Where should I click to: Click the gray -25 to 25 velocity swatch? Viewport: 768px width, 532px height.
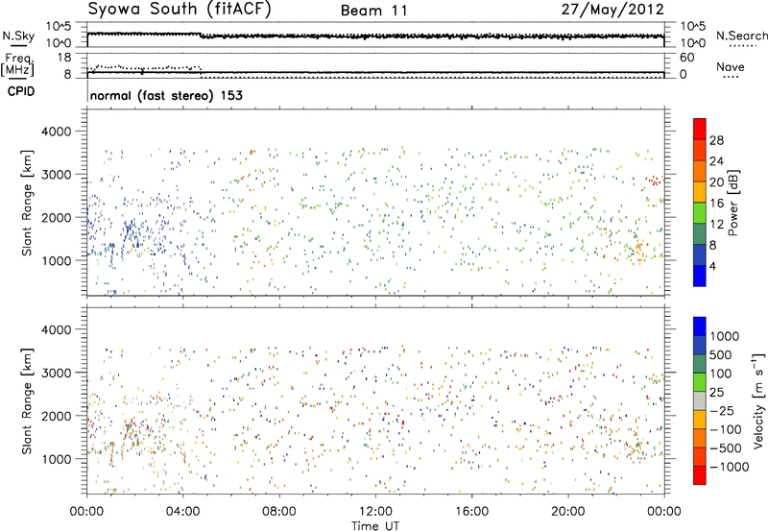[x=700, y=400]
